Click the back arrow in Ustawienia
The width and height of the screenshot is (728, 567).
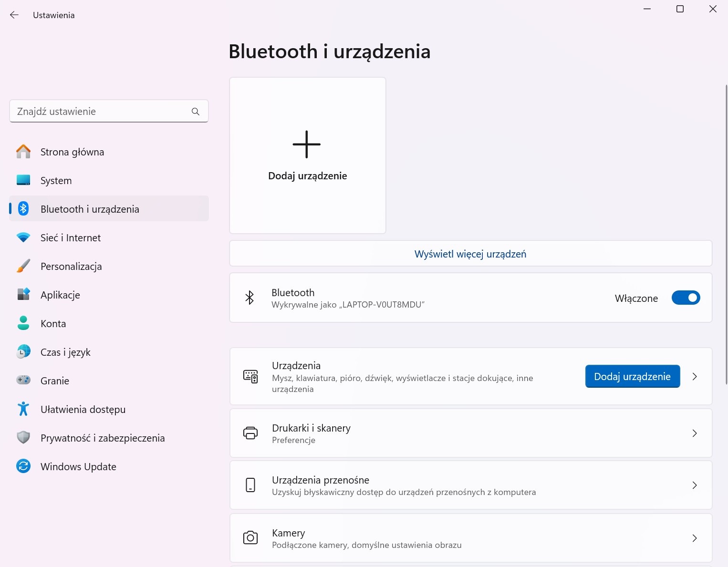[14, 15]
